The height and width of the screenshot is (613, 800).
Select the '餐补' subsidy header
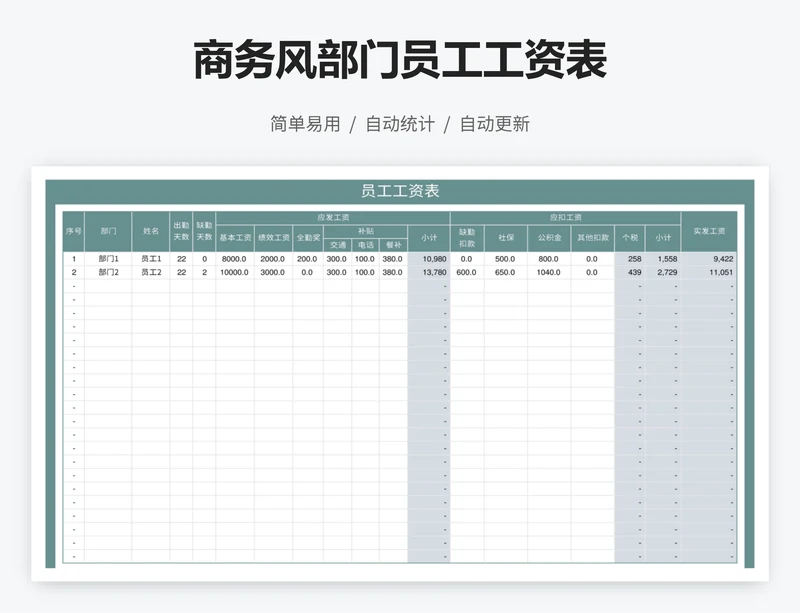[x=393, y=245]
